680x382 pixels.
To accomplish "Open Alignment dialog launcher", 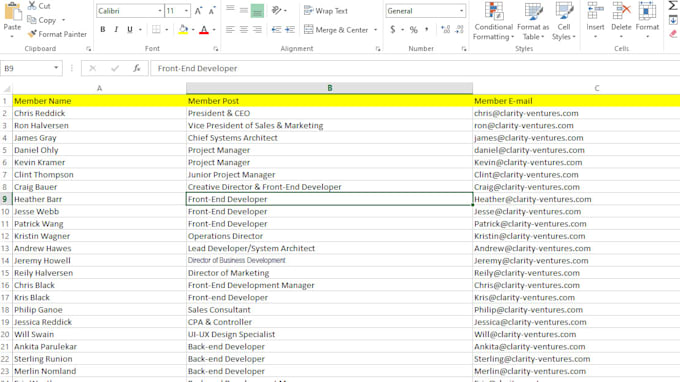I will click(x=378, y=49).
